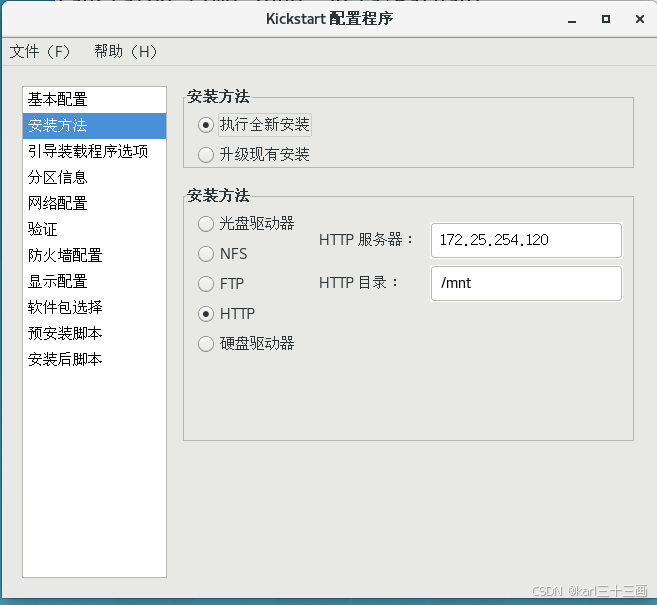Open the 文件 (F) menu
Viewport: 657px width, 605px height.
40,52
